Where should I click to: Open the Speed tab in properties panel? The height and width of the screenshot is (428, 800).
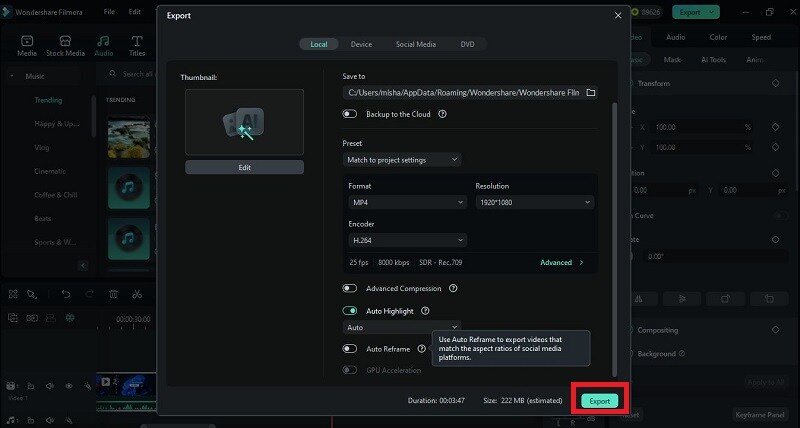tap(761, 37)
